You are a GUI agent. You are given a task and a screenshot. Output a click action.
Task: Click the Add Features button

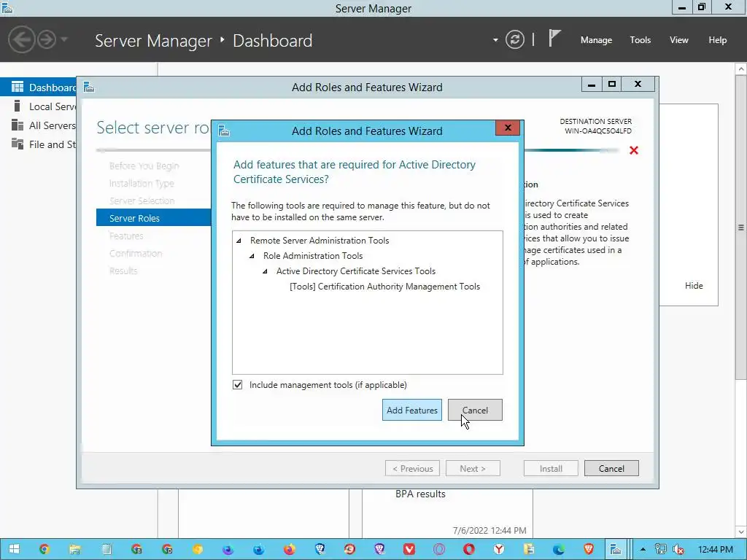pos(411,410)
